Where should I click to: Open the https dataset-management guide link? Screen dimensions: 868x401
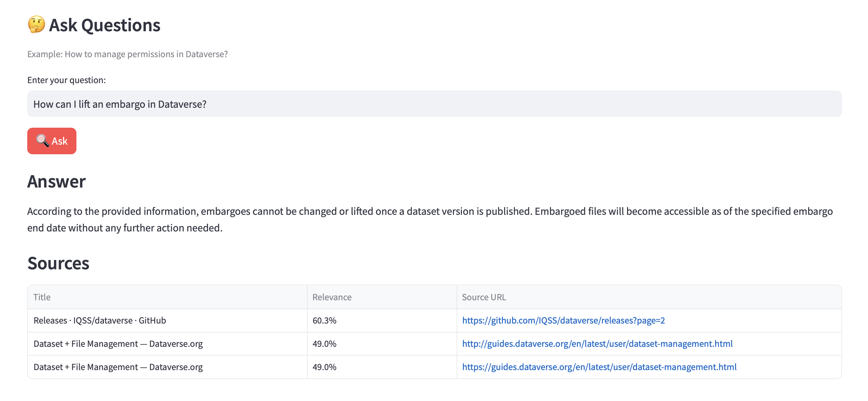(x=599, y=367)
